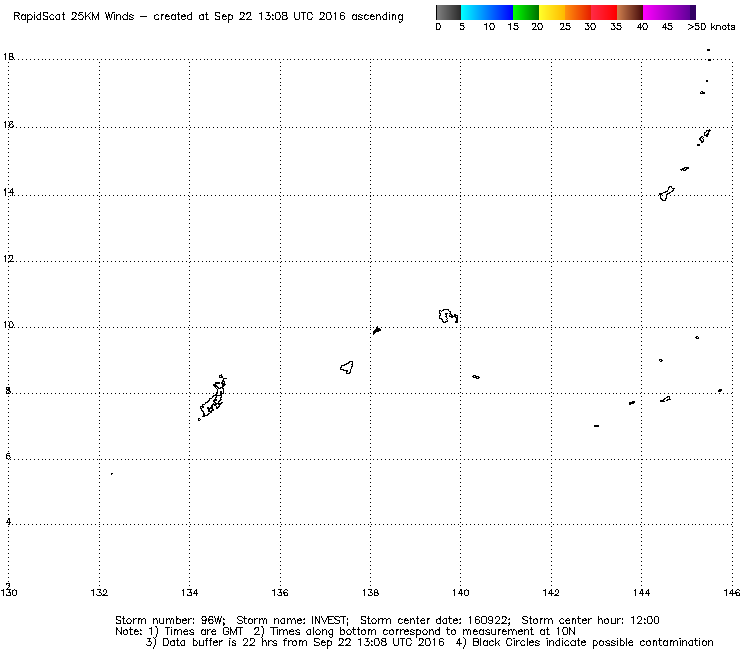This screenshot has height=650, width=740.
Task: Click note 'Black Circles indicate possible contamination'
Action: click(x=592, y=642)
